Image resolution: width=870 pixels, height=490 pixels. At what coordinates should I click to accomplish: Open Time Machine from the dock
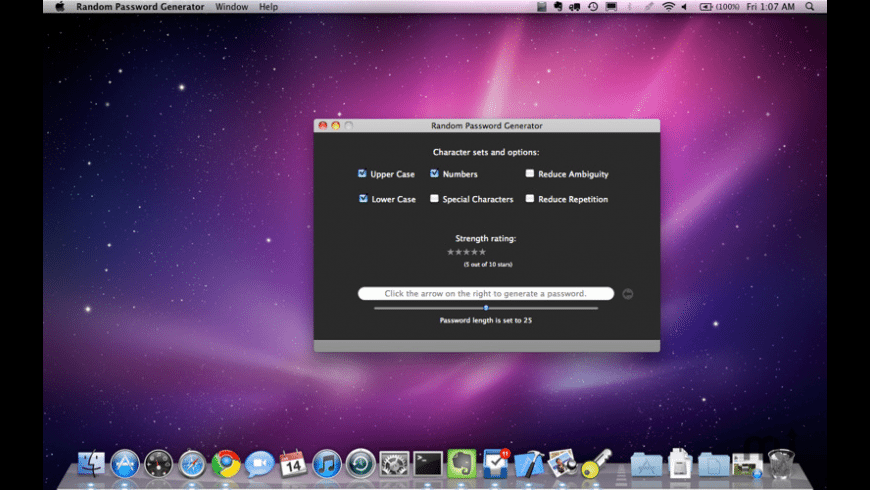point(361,463)
